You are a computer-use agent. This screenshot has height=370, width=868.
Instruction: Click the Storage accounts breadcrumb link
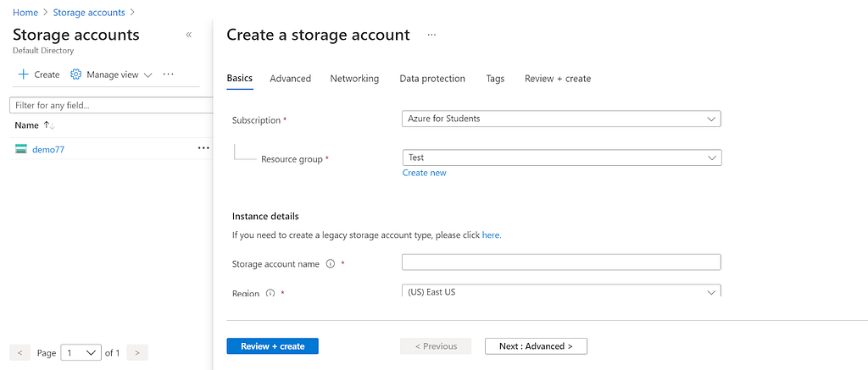coord(89,12)
